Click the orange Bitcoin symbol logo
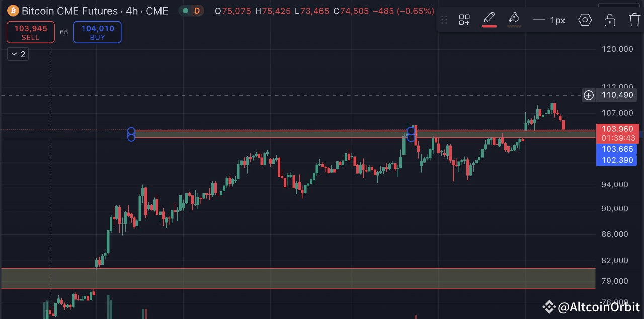This screenshot has height=319, width=644. [x=13, y=11]
